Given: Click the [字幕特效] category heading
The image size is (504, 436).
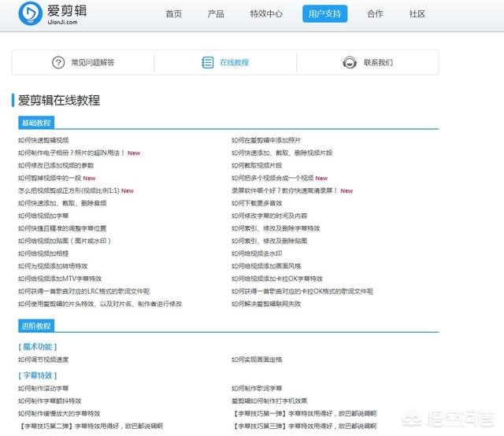Looking at the screenshot, I should (38, 375).
